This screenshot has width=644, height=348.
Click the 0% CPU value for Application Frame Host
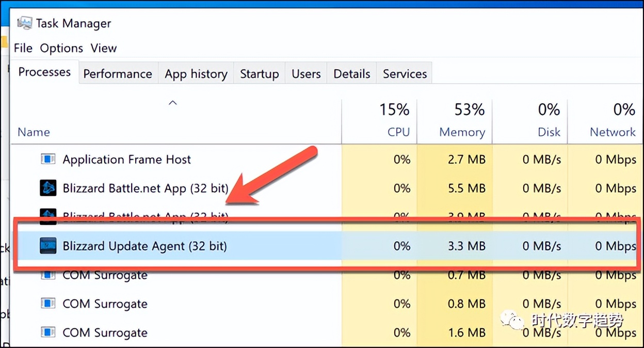pos(402,160)
